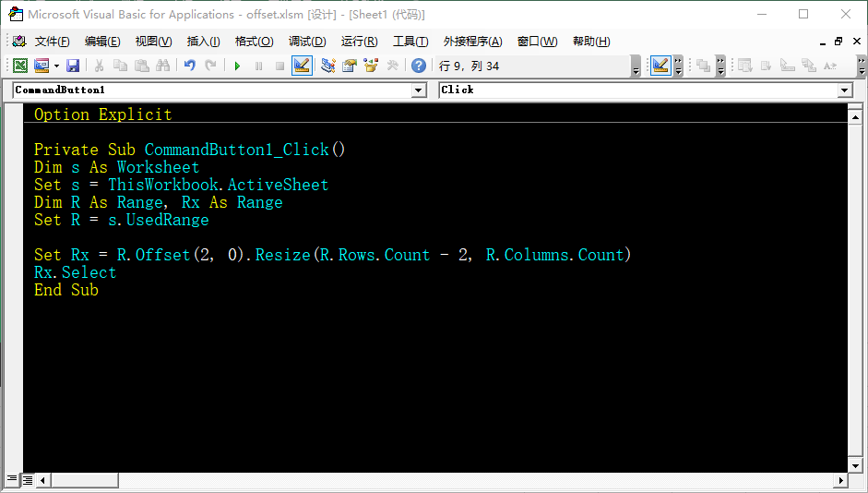Image resolution: width=868 pixels, height=493 pixels.
Task: Open Find with the binoculars icon
Action: (x=162, y=66)
